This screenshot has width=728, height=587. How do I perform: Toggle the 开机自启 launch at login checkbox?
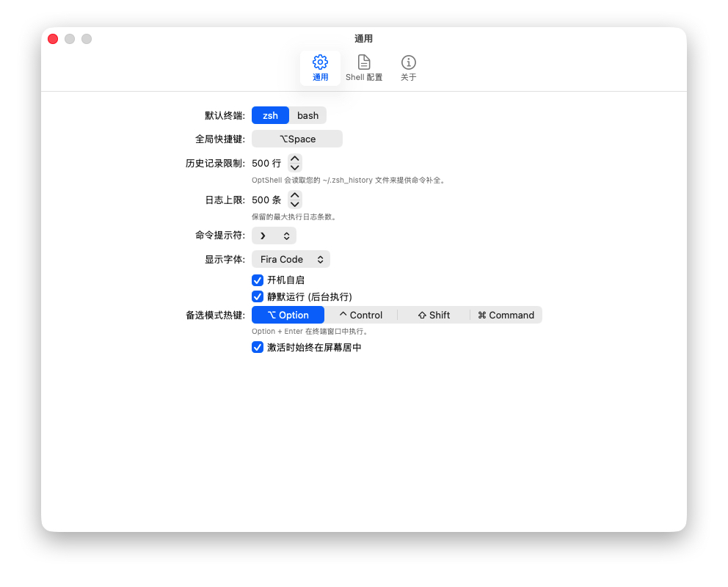click(258, 280)
